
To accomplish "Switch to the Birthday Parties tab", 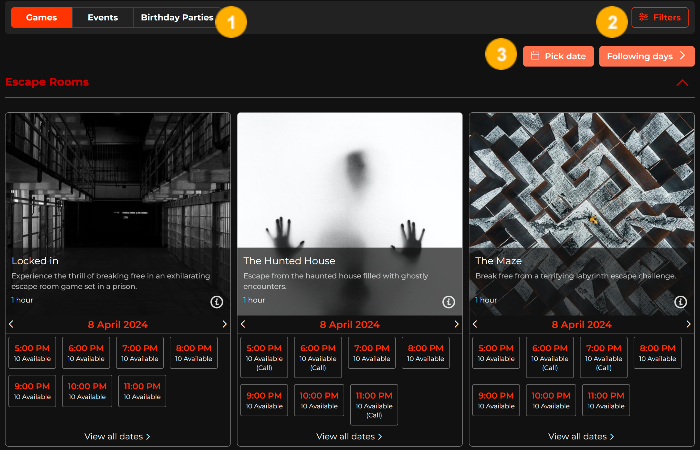I will pyautogui.click(x=176, y=18).
